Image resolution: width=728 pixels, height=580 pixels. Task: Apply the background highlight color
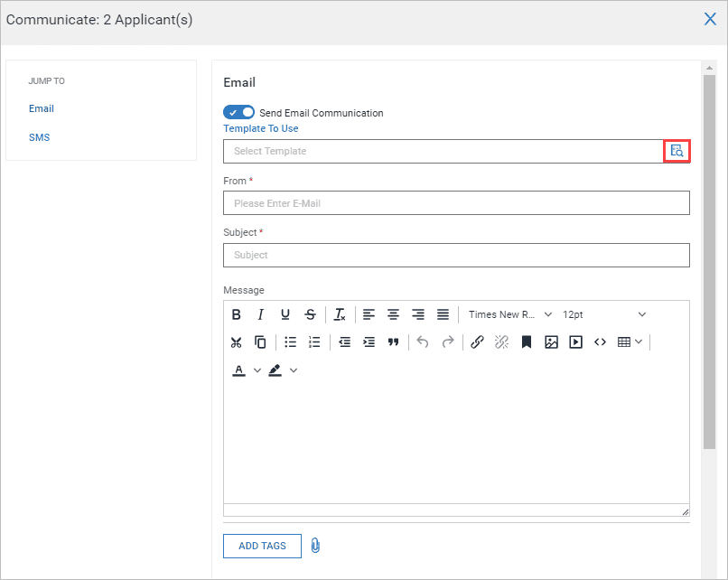click(275, 370)
